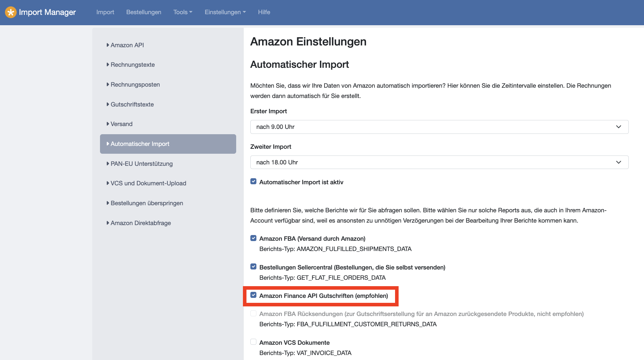This screenshot has width=644, height=360.
Task: Click the Zweiter Import field label
Action: click(271, 147)
